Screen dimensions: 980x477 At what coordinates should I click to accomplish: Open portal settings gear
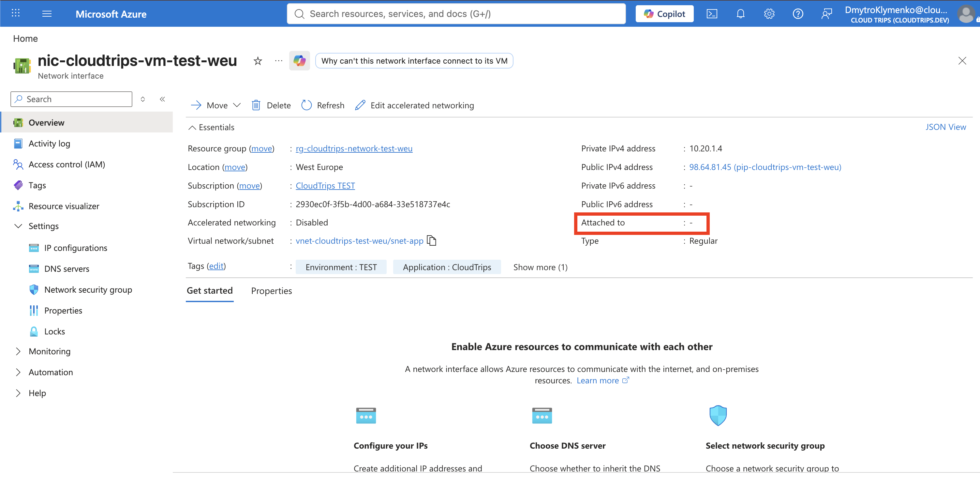click(769, 14)
